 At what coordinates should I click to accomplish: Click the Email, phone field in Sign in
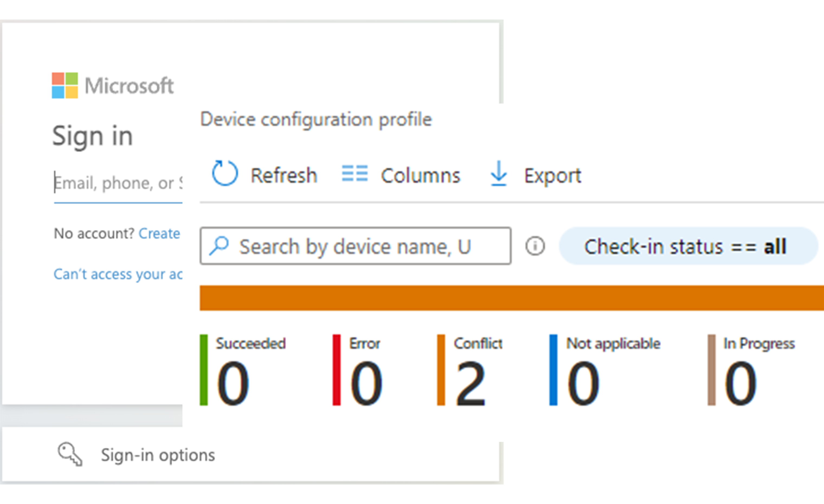118,185
